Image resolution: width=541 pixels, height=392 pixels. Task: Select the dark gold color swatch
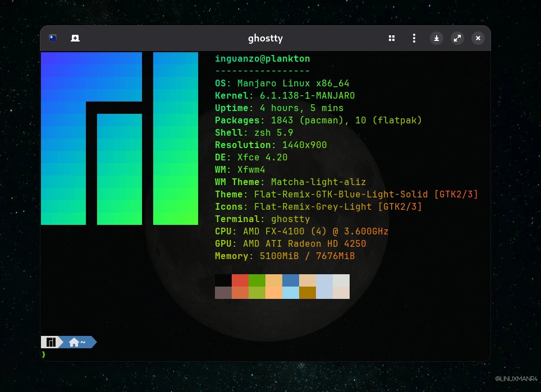pyautogui.click(x=308, y=293)
